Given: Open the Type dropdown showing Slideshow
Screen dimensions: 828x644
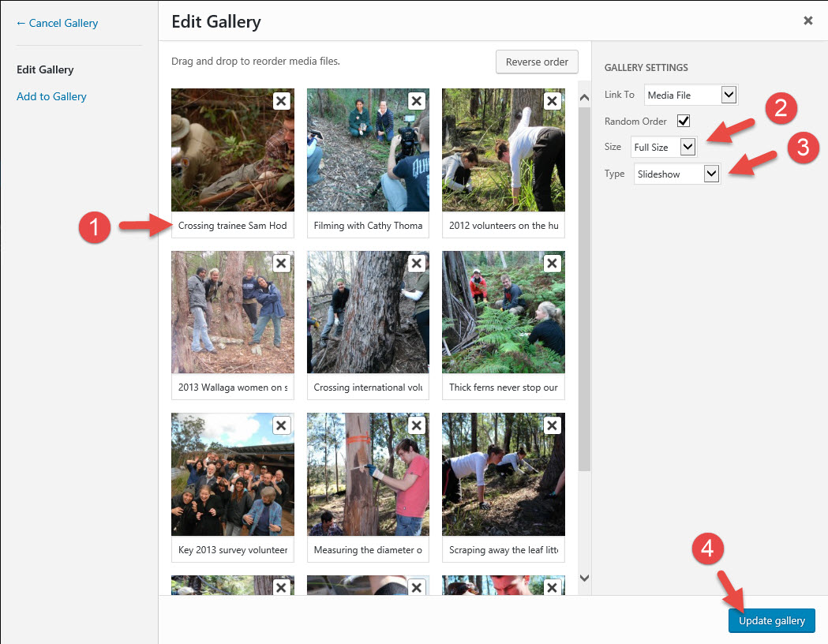Looking at the screenshot, I should (x=676, y=173).
